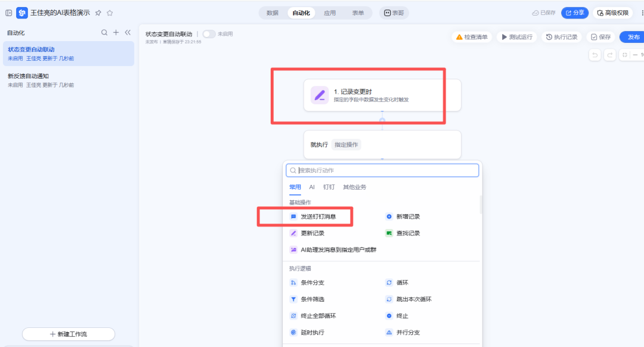Toggle the workflow enable switch
Image resolution: width=644 pixels, height=347 pixels.
[x=209, y=34]
